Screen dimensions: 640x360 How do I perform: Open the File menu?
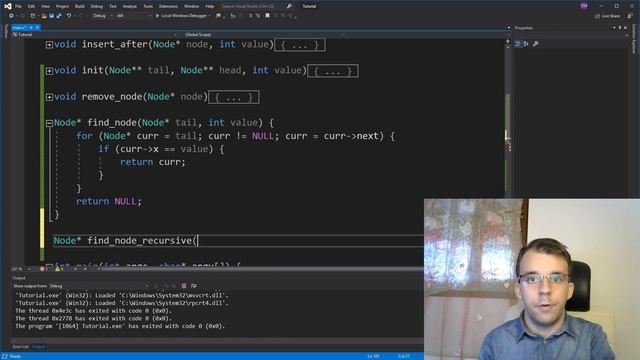point(18,7)
